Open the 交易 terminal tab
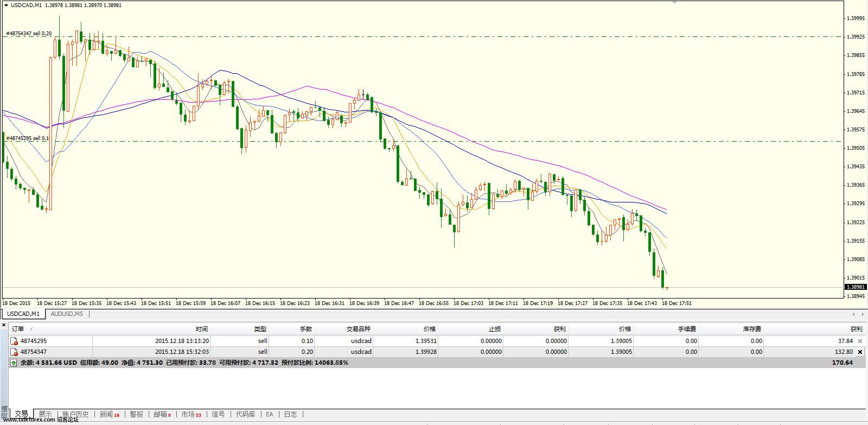The image size is (868, 425). [x=21, y=414]
